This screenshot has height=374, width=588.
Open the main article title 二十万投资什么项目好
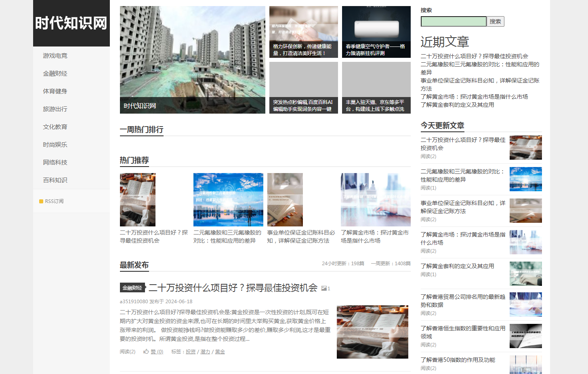point(233,288)
